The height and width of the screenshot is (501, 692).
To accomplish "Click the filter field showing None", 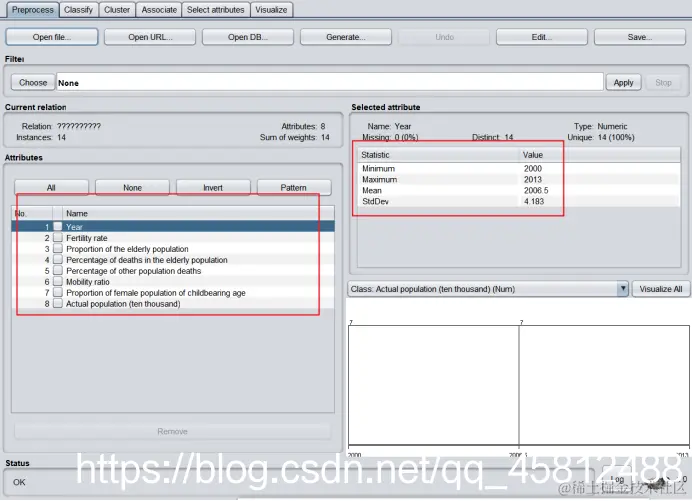I will click(330, 83).
